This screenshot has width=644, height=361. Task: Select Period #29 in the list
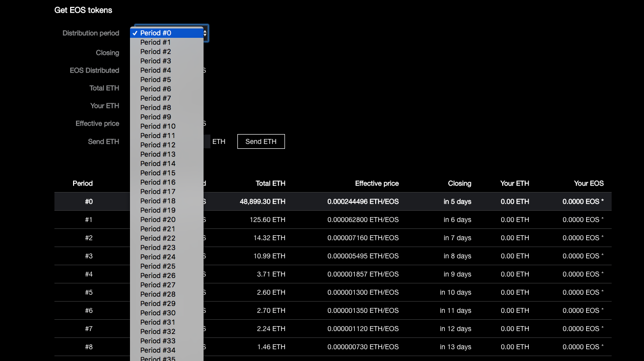click(x=167, y=304)
